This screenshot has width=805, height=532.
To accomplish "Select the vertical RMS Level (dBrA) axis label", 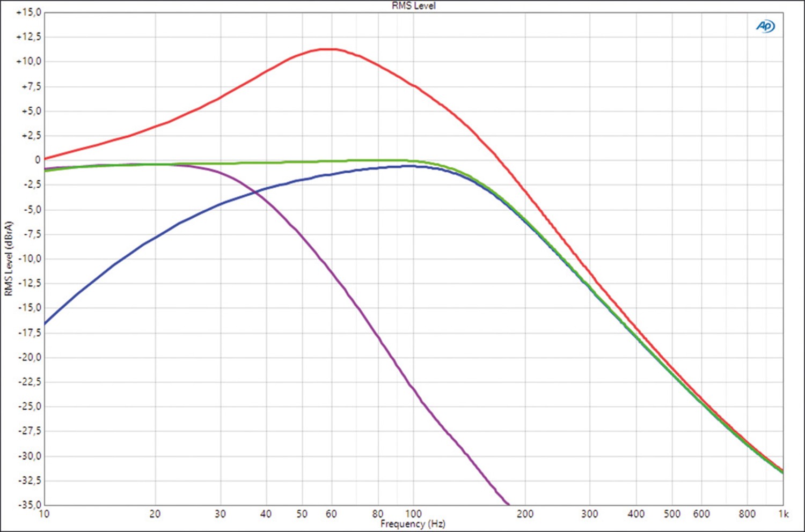I will click(x=8, y=258).
